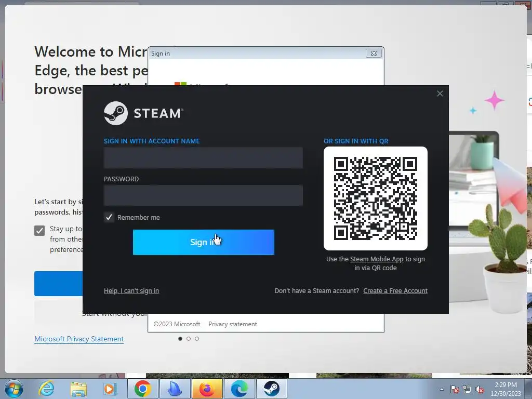Switch to blue fin app in taskbar
This screenshot has width=532, height=399.
[175, 389]
